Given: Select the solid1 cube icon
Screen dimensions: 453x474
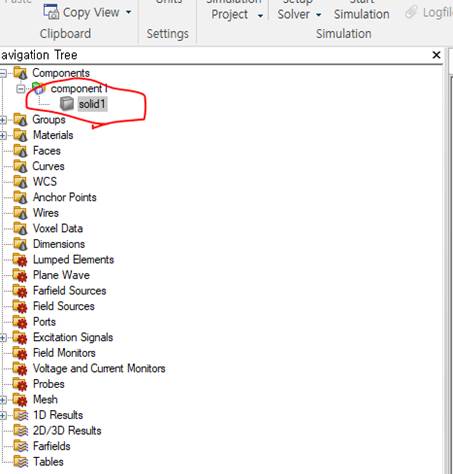Looking at the screenshot, I should (x=67, y=104).
